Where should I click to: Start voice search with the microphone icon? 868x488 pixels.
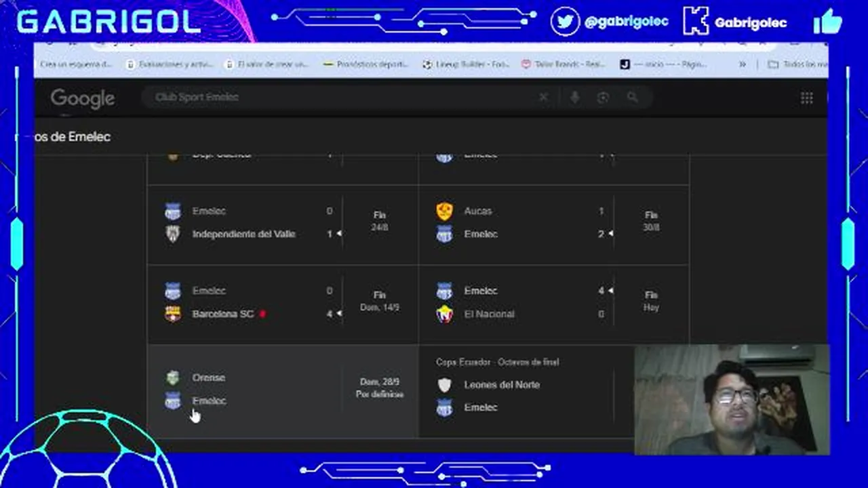tap(574, 98)
